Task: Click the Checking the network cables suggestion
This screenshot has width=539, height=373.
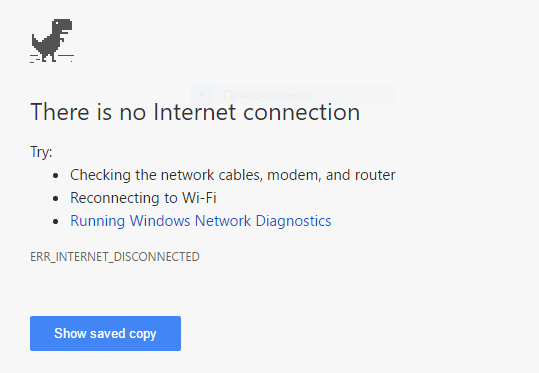Action: click(233, 175)
